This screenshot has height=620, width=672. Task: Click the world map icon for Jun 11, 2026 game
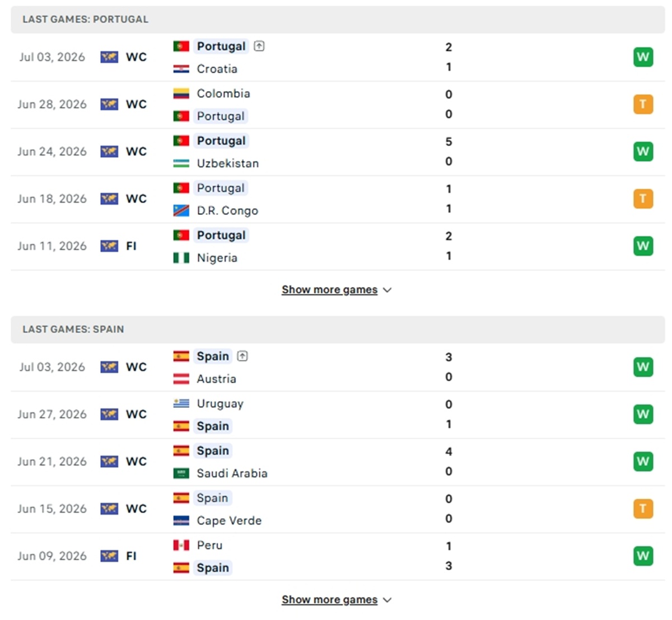[x=109, y=246]
